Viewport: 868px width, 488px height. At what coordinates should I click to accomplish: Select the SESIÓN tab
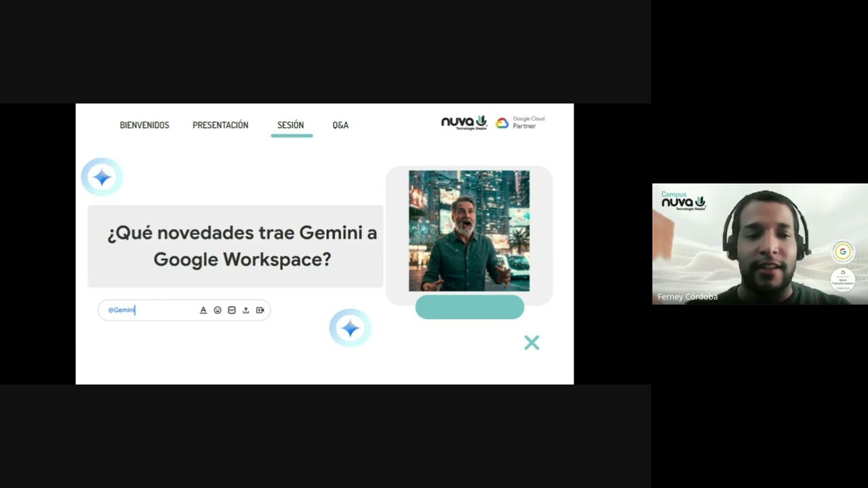[291, 125]
